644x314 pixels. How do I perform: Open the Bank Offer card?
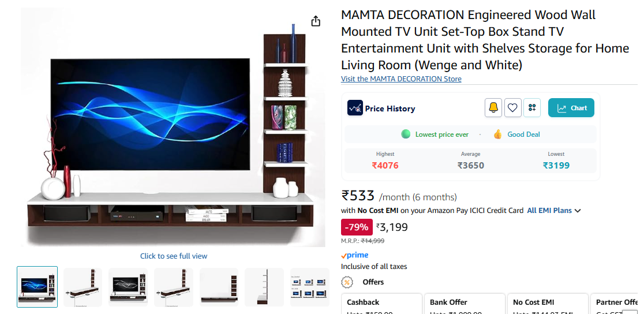[465, 304]
